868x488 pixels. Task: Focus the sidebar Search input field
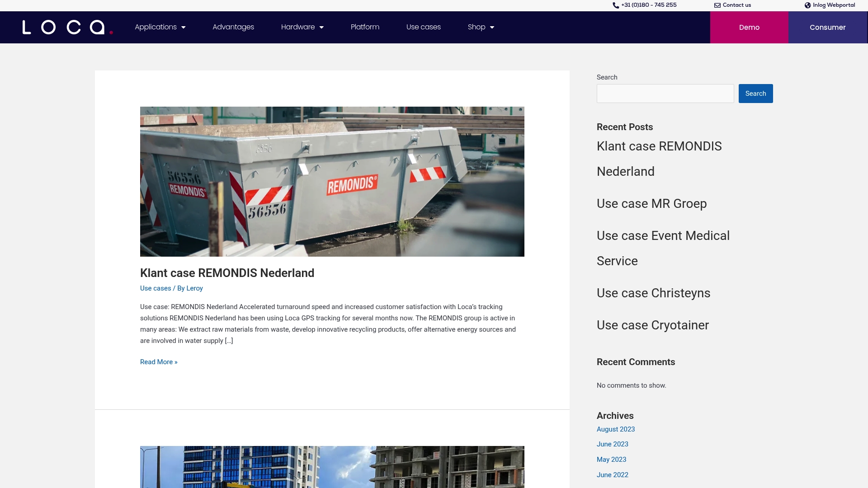[x=665, y=94]
